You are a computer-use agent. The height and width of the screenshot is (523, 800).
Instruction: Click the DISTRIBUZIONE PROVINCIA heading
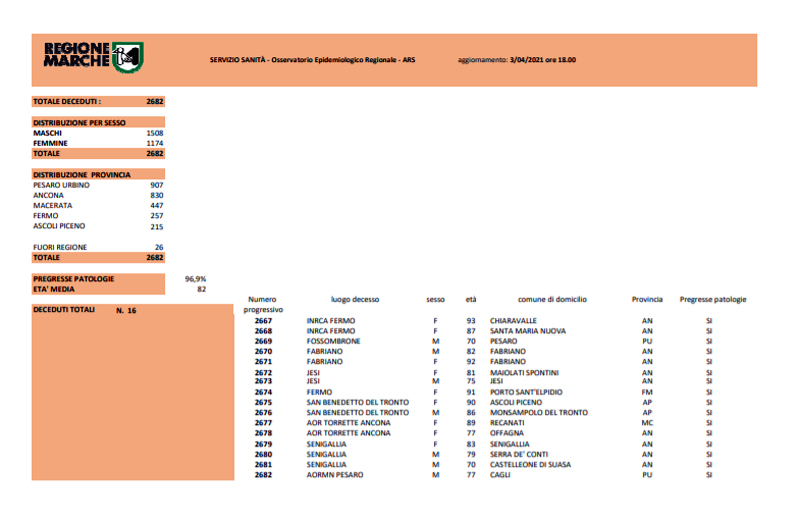(81, 174)
